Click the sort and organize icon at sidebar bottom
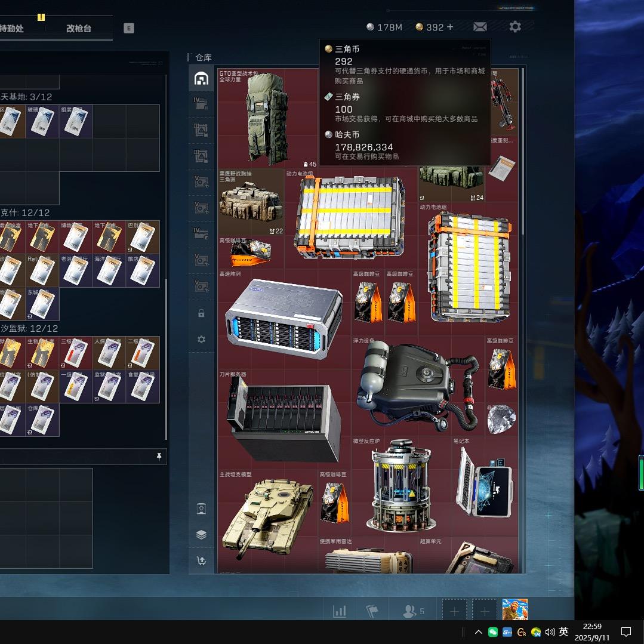The width and height of the screenshot is (644, 644). click(x=201, y=561)
